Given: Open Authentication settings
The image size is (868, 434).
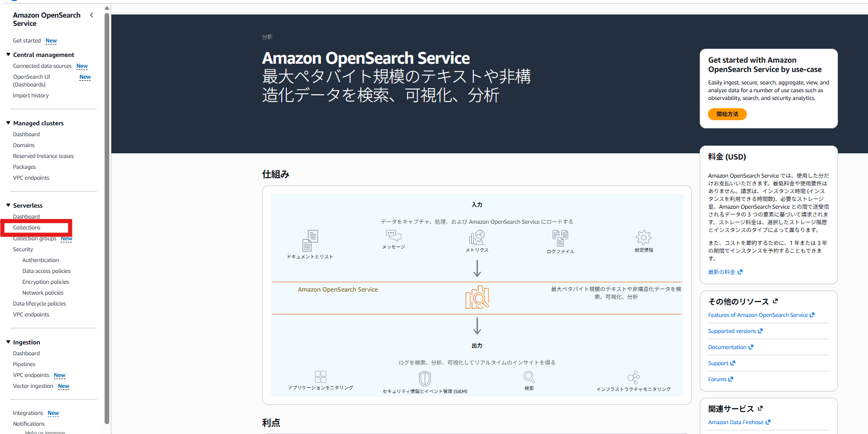Looking at the screenshot, I should click(x=40, y=260).
